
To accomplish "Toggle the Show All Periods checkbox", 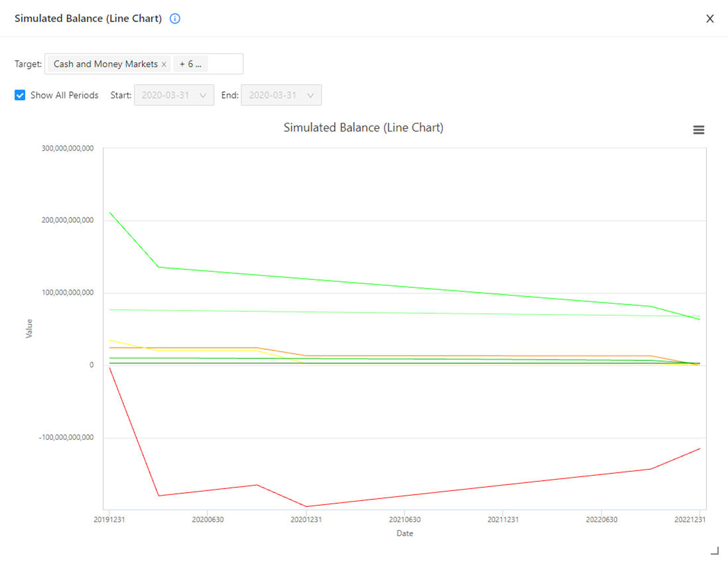I will [20, 96].
